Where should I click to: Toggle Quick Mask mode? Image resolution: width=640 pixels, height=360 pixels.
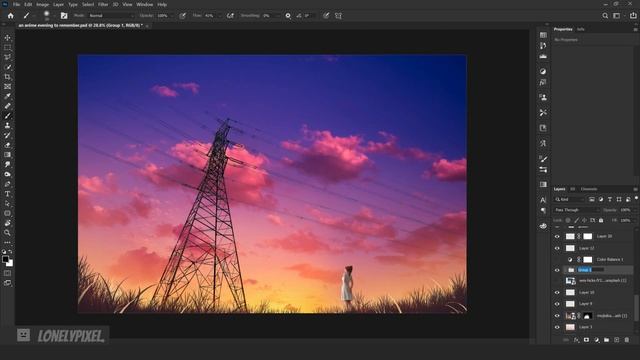(7, 273)
